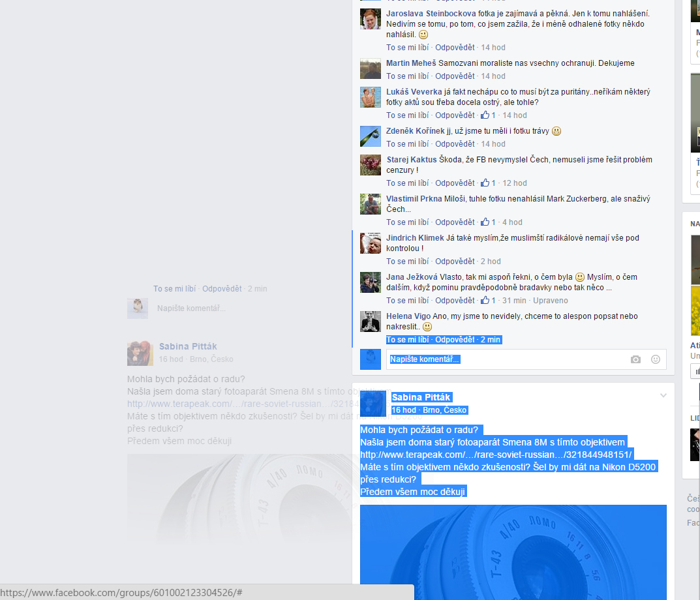This screenshot has height=600, width=700.
Task: Open the terapeak.com link in Sabina's post
Action: [496, 455]
